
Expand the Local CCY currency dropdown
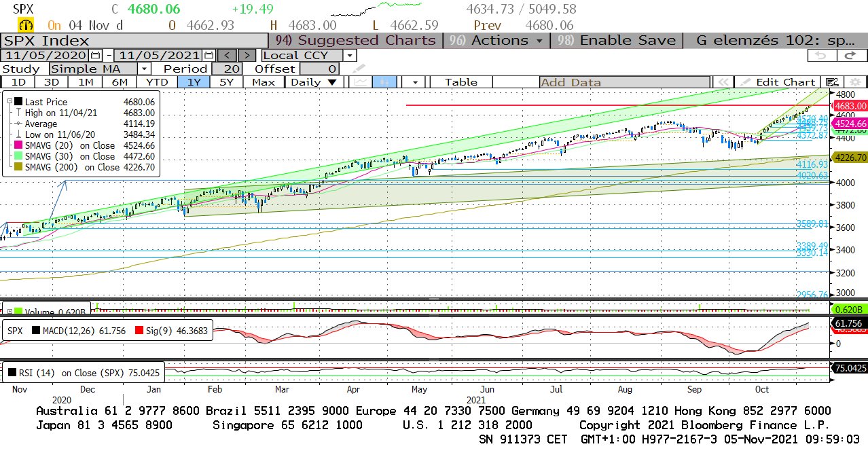pos(349,55)
